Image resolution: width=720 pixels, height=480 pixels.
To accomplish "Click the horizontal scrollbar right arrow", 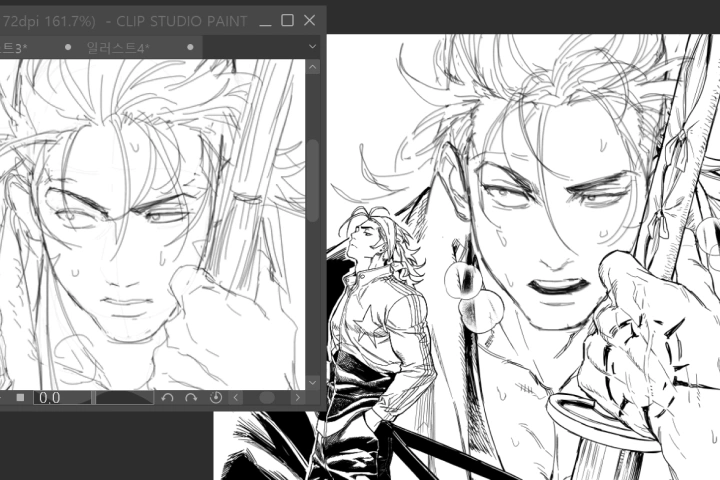I will 298,398.
